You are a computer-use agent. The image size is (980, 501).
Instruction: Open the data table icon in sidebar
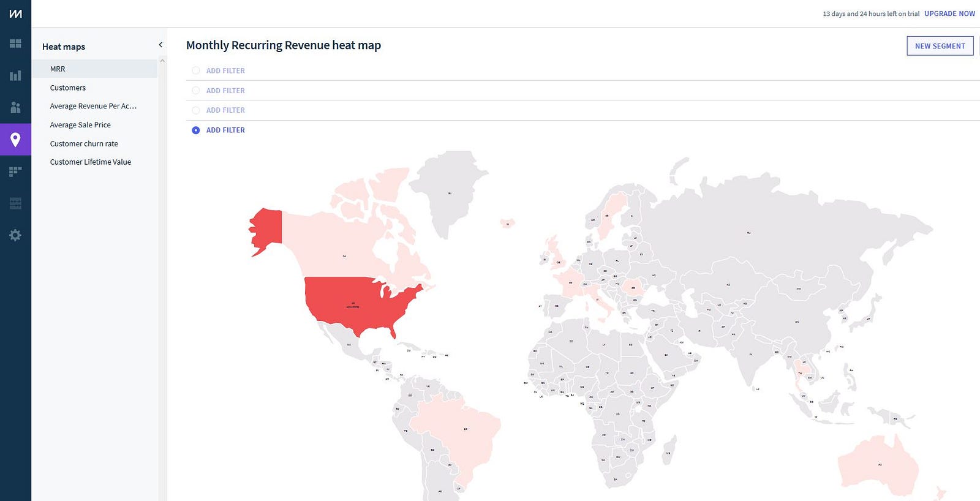tap(15, 203)
